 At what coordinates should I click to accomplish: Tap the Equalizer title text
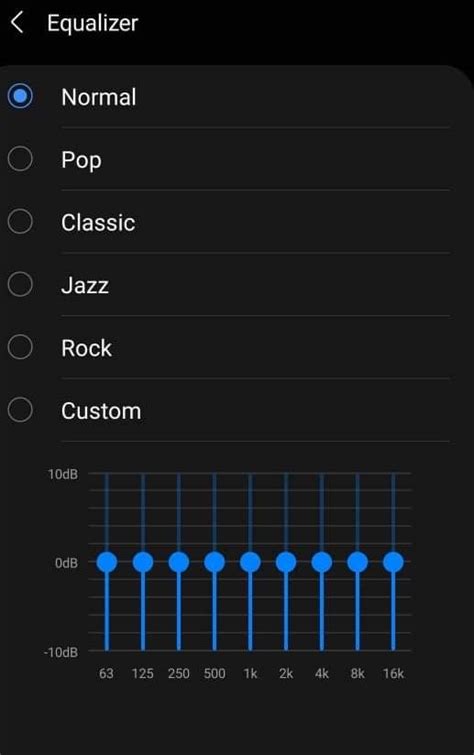(x=92, y=24)
